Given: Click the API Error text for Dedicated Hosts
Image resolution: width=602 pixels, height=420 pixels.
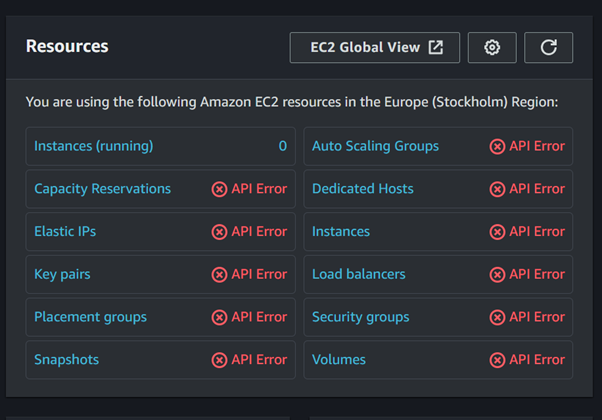Looking at the screenshot, I should coord(537,189).
